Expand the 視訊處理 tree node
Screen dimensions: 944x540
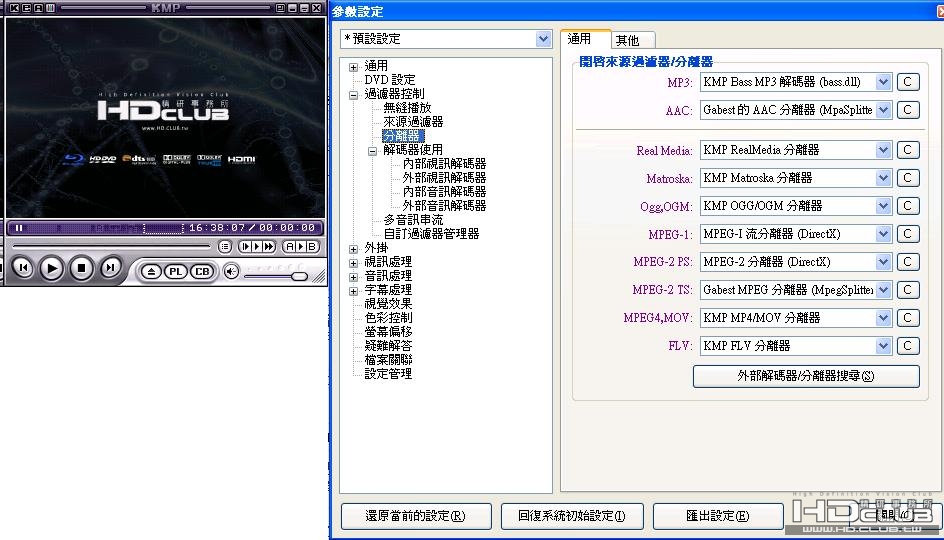point(353,263)
